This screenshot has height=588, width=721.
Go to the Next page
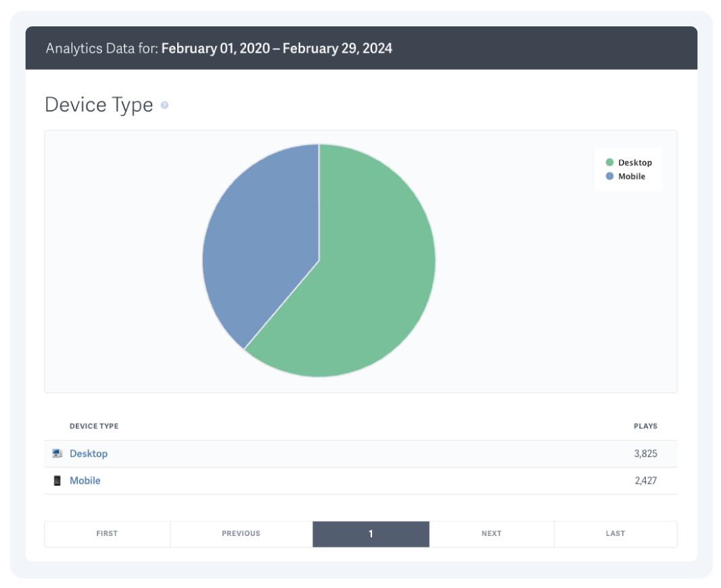point(492,533)
